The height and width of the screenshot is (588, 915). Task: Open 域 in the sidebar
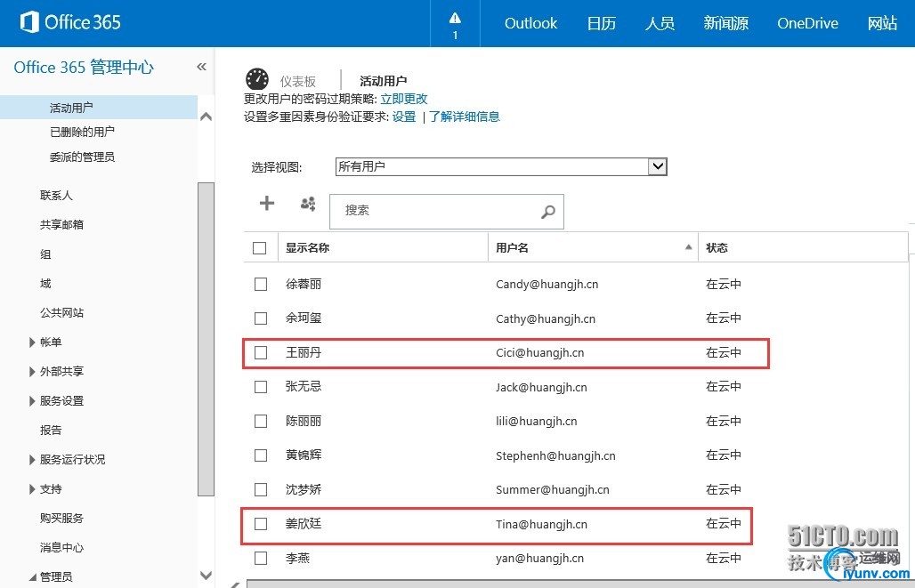pyautogui.click(x=45, y=284)
